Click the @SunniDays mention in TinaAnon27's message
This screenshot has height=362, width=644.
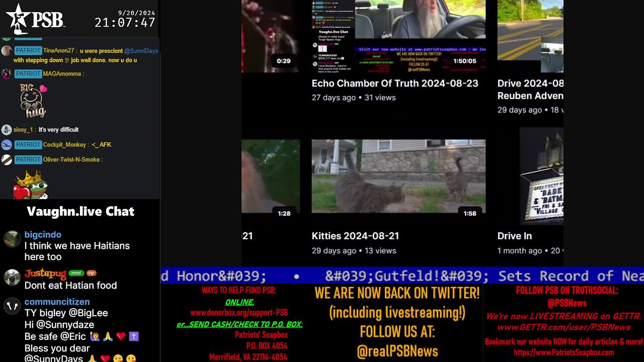pos(141,51)
